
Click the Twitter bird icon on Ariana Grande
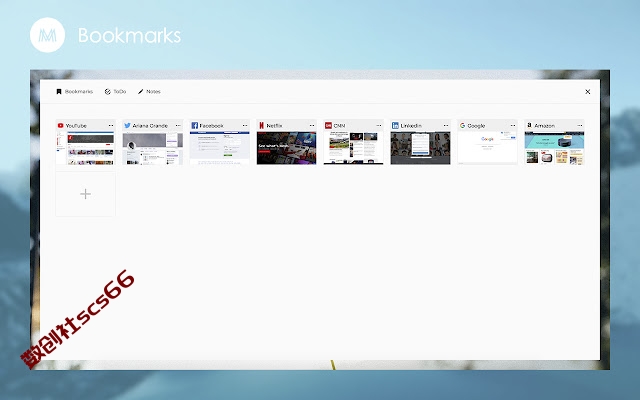pyautogui.click(x=127, y=125)
